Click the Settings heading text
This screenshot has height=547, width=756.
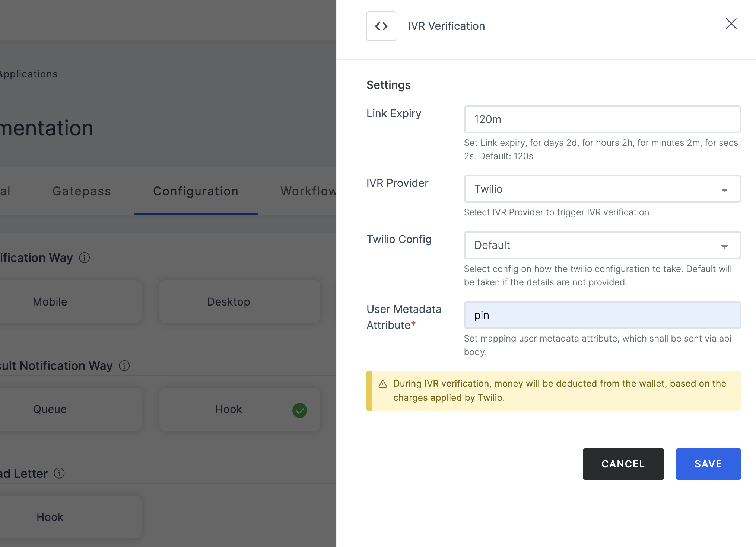click(388, 85)
